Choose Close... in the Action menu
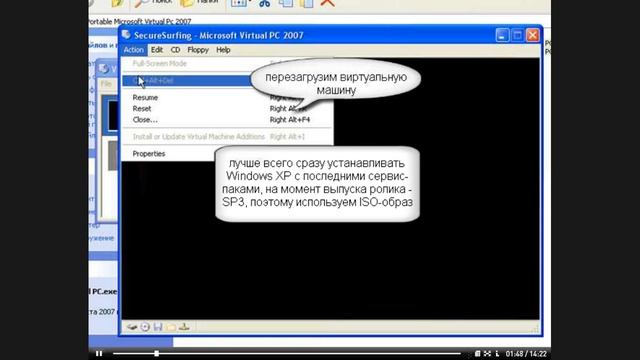The image size is (640, 360). 145,120
